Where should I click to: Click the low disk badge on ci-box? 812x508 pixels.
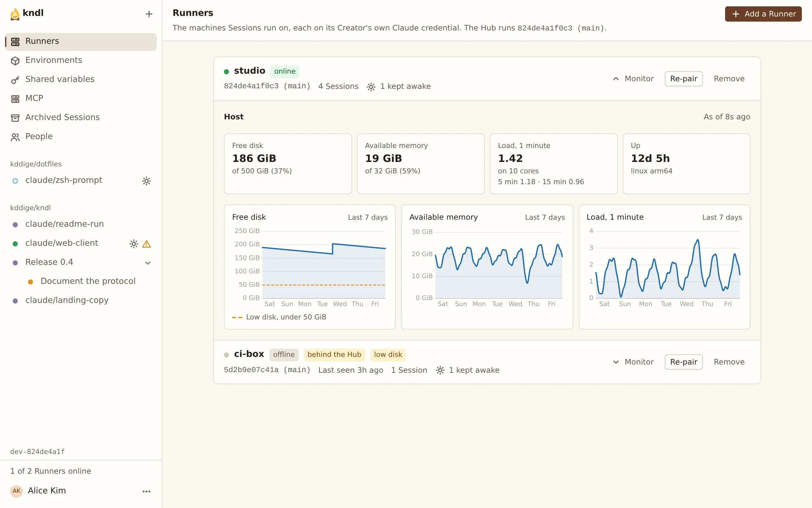tap(388, 354)
